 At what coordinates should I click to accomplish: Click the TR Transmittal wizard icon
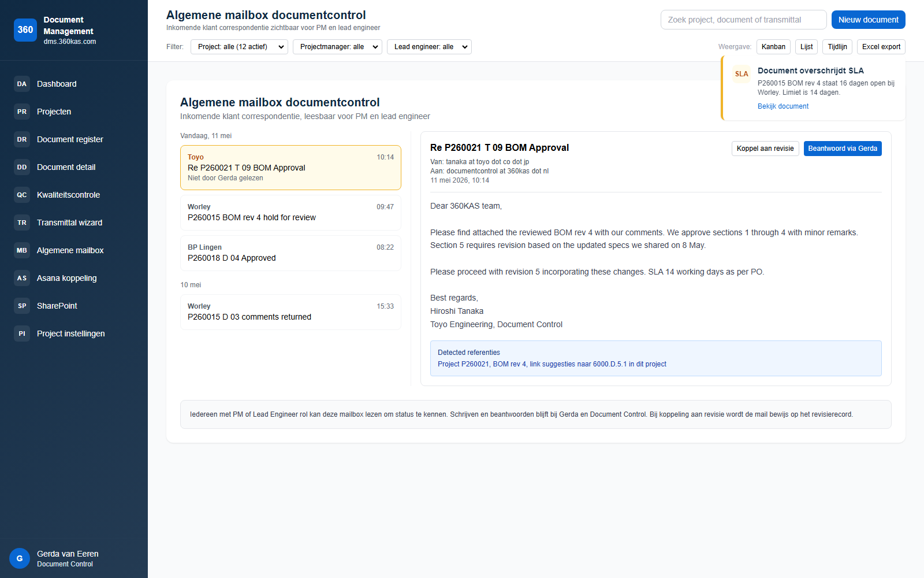pos(22,223)
